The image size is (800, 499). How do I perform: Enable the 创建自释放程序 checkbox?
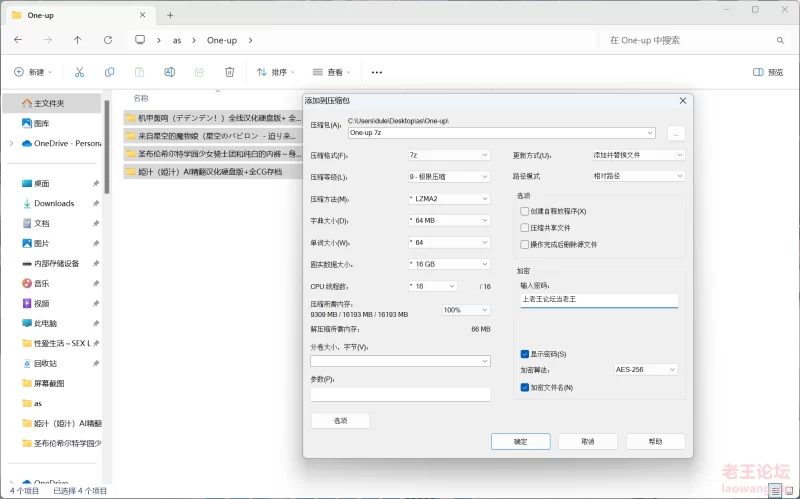[x=525, y=211]
